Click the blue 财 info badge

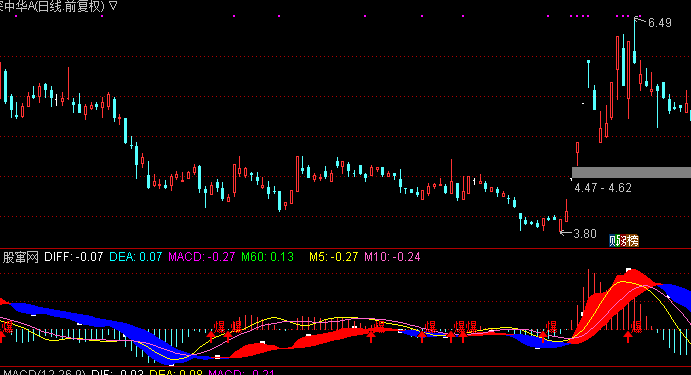(612, 241)
